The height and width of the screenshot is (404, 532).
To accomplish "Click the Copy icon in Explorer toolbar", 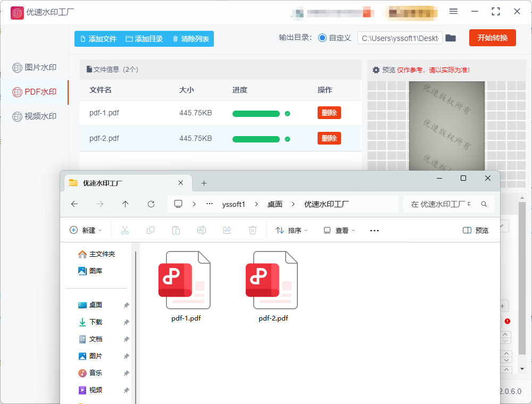I will pos(151,231).
